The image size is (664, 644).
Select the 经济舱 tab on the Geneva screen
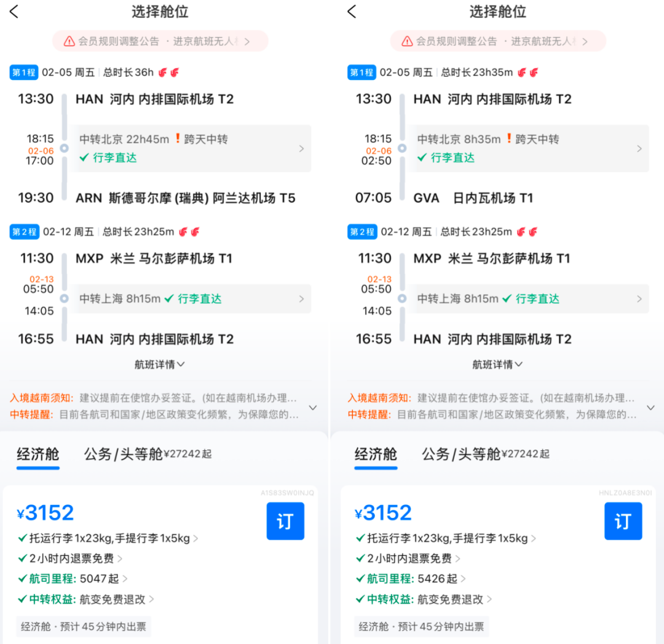coord(376,455)
